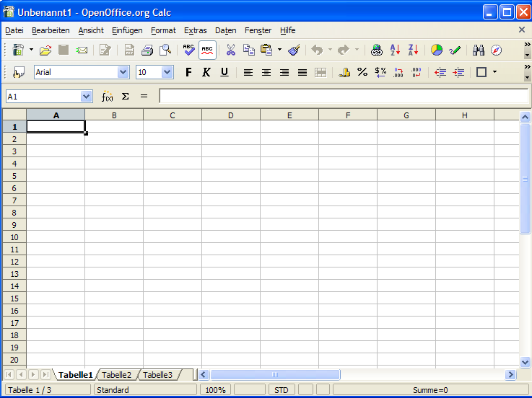
Task: Merge cells icon in formatting toolbar
Action: [x=320, y=72]
